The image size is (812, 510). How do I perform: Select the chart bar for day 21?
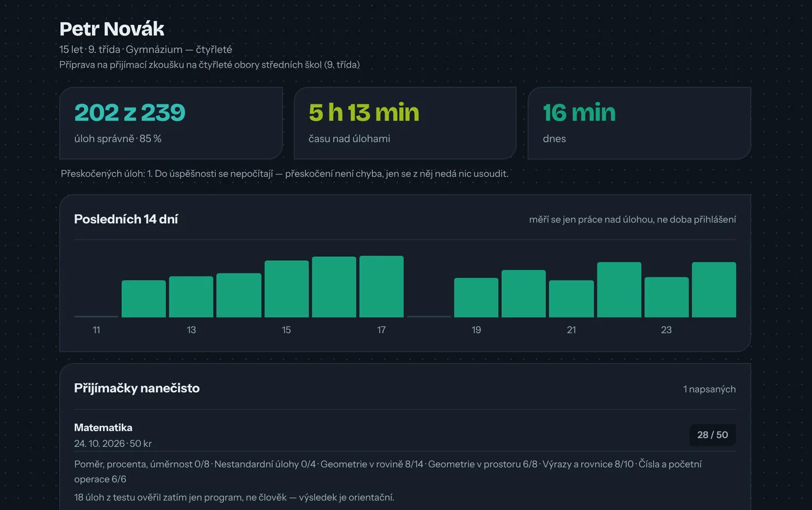click(x=571, y=298)
